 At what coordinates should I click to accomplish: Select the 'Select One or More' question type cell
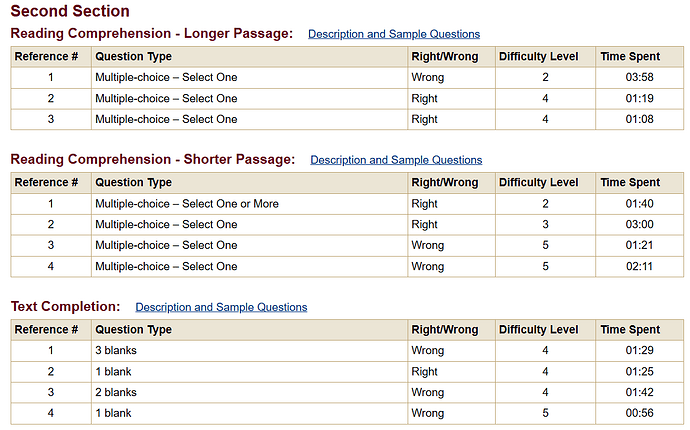point(250,204)
